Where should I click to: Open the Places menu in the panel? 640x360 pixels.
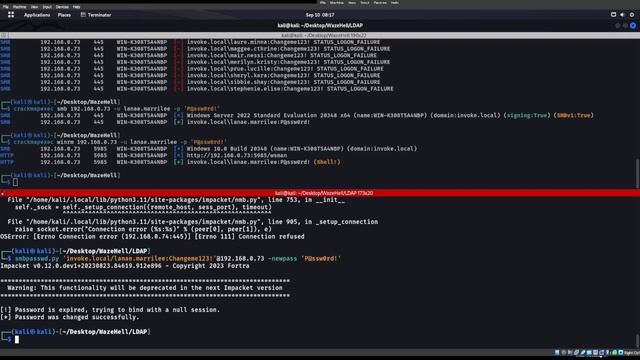pyautogui.click(x=64, y=15)
